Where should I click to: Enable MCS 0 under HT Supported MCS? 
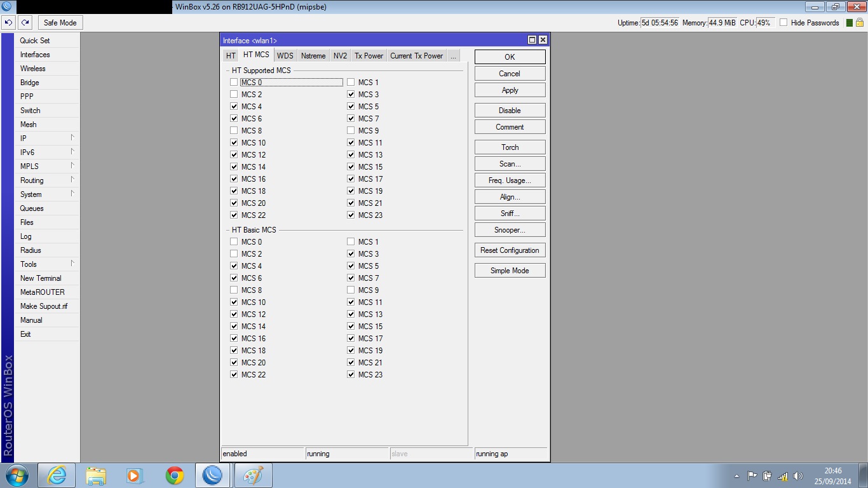coord(234,83)
